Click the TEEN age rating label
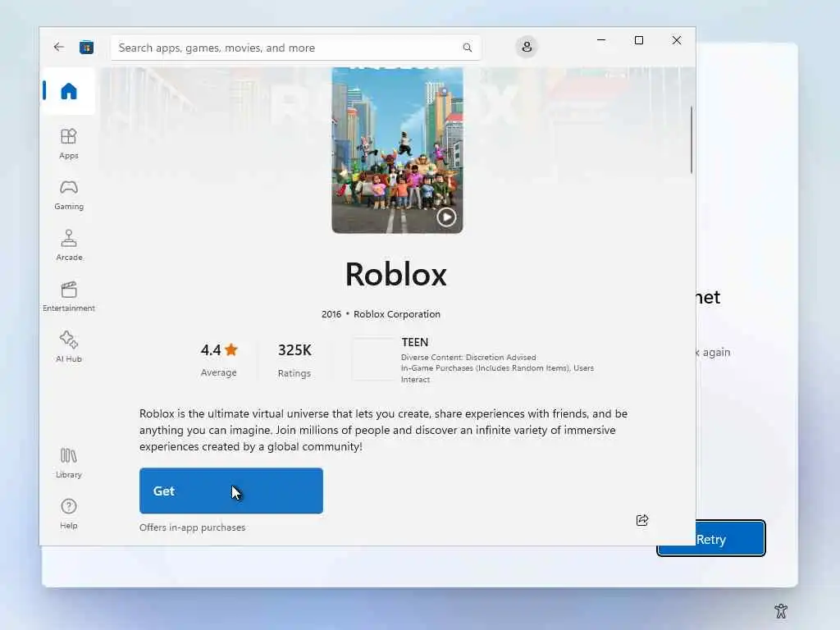Image resolution: width=840 pixels, height=630 pixels. tap(414, 342)
